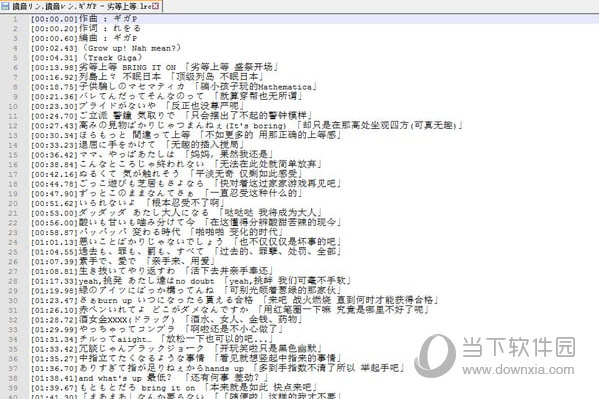Click the lyric line containing bring it on at [01:39.67]
The width and height of the screenshot is (599, 399).
(x=174, y=387)
